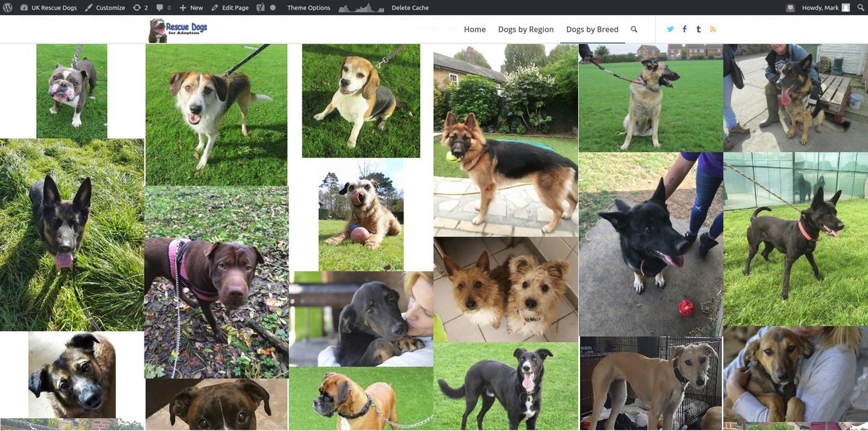This screenshot has width=868, height=431.
Task: Open the black and white collie on grass photo
Action: pos(506,386)
